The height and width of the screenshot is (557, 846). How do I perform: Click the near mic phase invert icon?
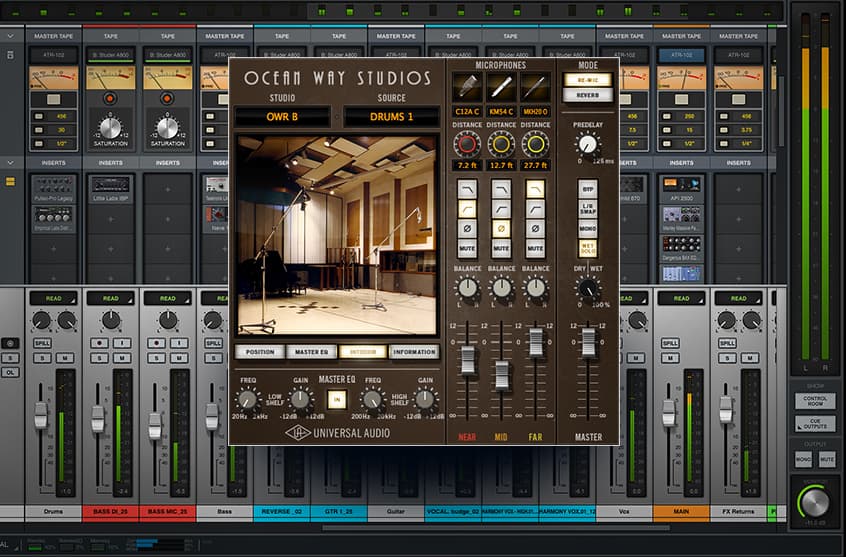(467, 228)
